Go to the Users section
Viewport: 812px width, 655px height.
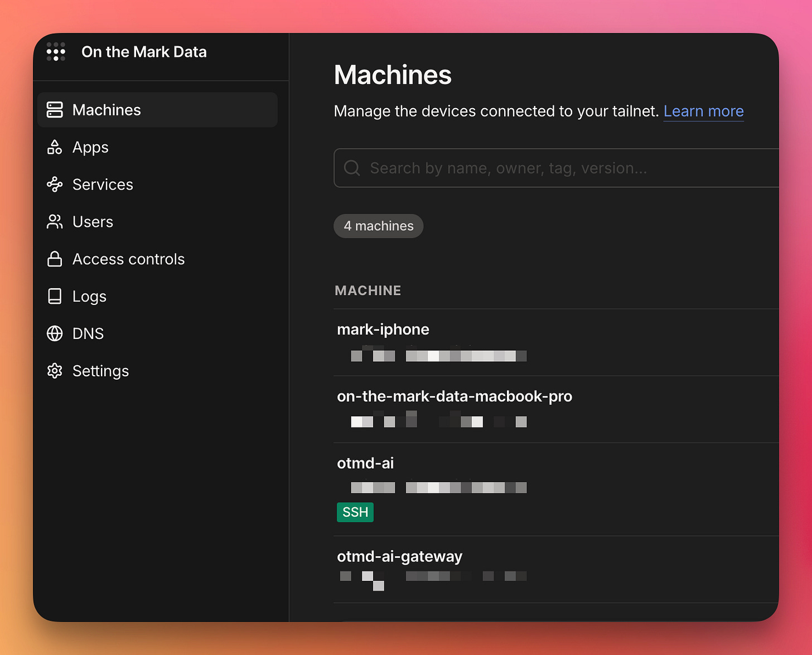157,222
